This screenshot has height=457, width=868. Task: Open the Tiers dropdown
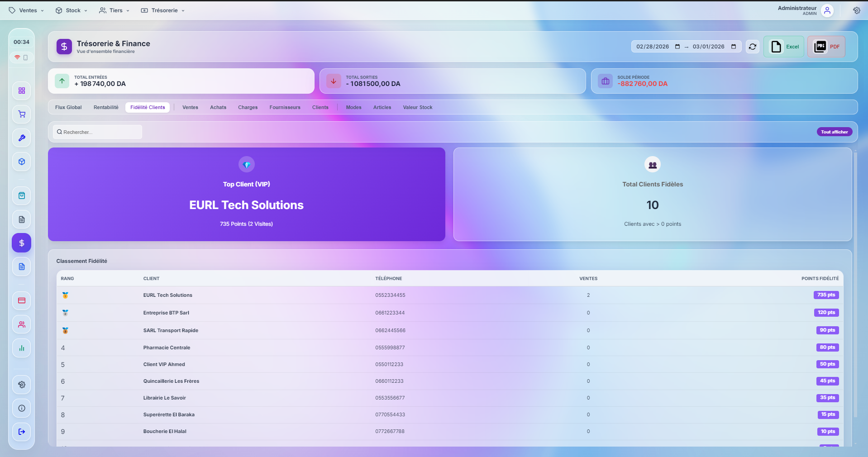[114, 10]
